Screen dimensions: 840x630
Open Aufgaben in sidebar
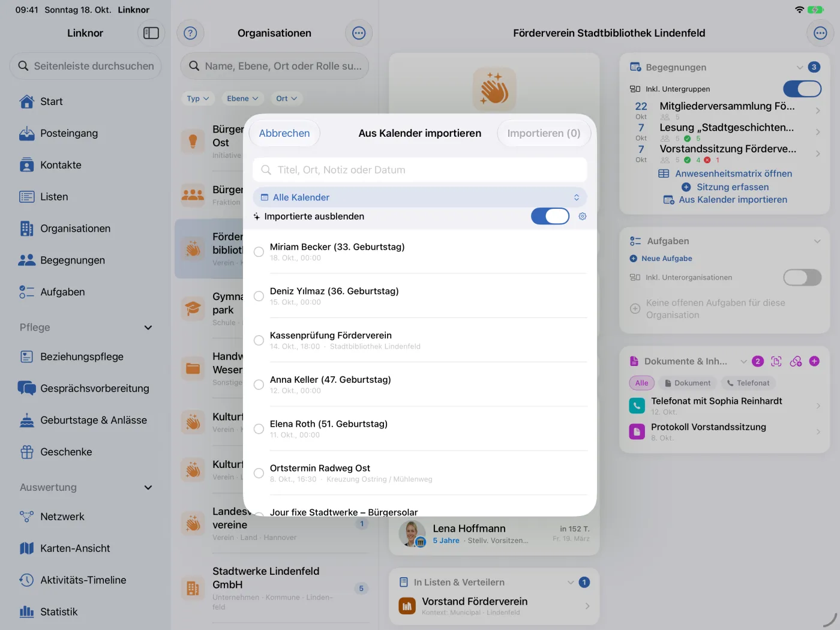(x=85, y=292)
